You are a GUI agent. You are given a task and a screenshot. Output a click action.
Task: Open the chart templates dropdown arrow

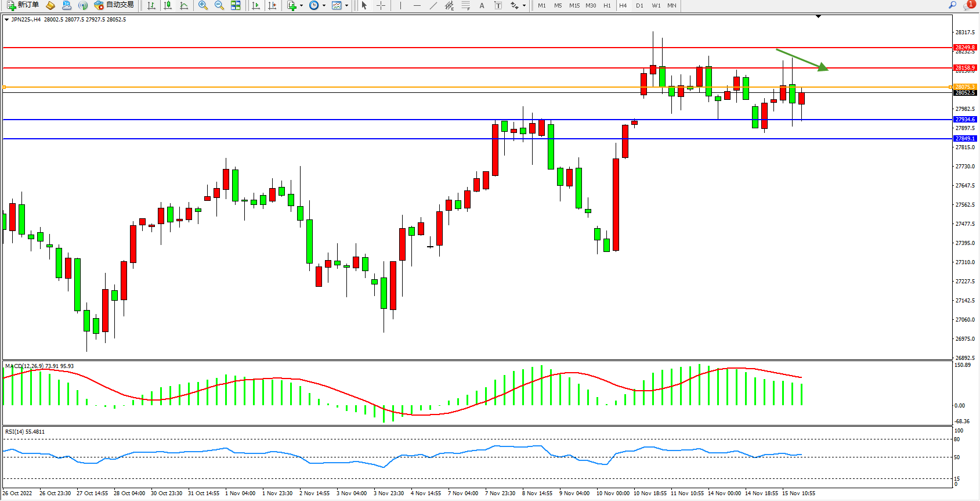click(346, 6)
